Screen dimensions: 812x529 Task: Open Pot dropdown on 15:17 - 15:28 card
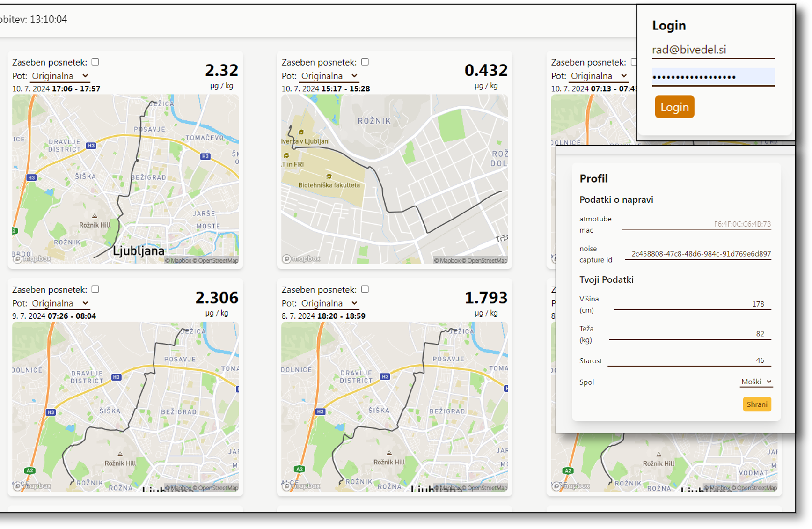point(329,76)
